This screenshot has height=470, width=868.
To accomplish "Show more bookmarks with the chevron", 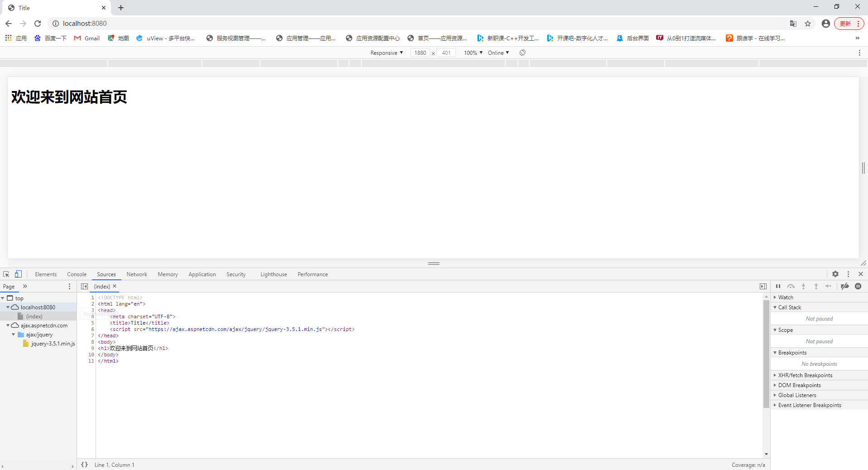I will (x=858, y=38).
